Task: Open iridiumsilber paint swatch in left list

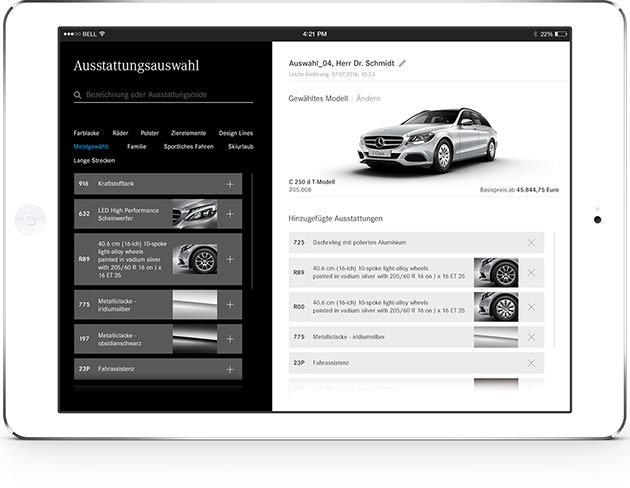Action: click(195, 305)
